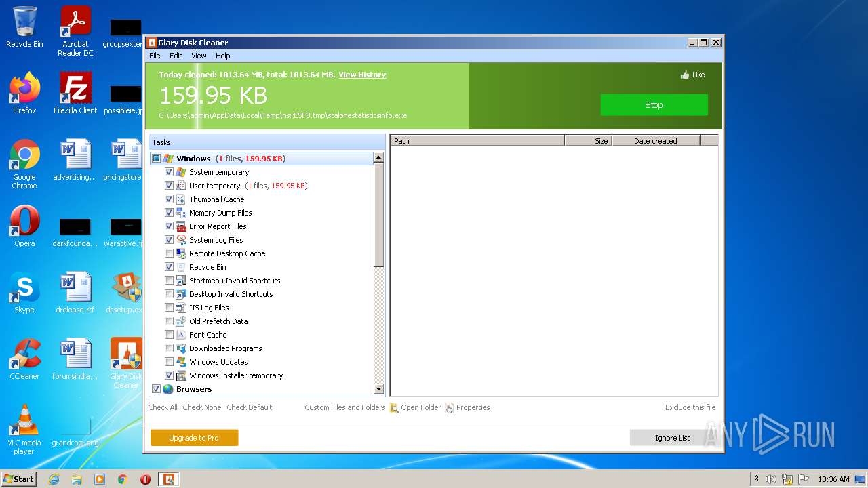Click the Open Folder icon

[x=394, y=408]
